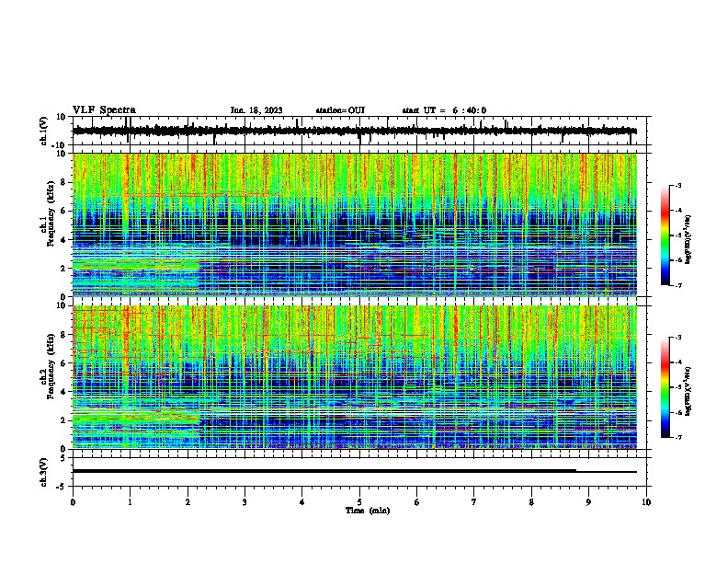Click the '-5' tick on ch.3(V) axis
This screenshot has height=563, width=728.
click(63, 487)
